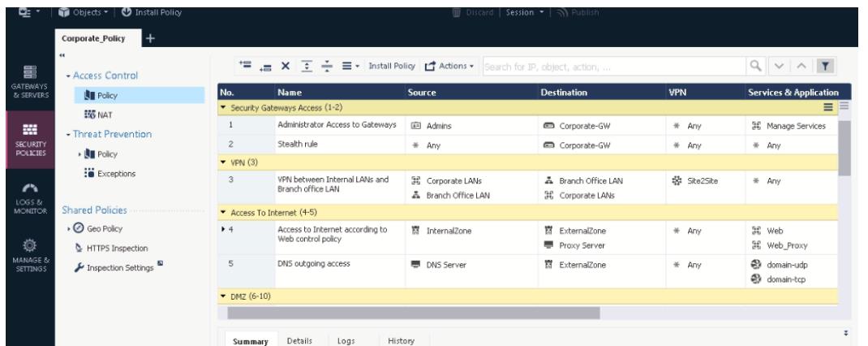Expand rule 4 inline layer arrow
868x346 pixels.
click(226, 230)
